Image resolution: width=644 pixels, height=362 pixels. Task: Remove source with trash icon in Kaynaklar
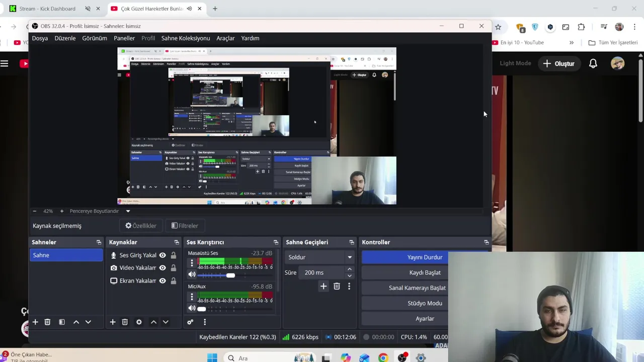coord(125,322)
